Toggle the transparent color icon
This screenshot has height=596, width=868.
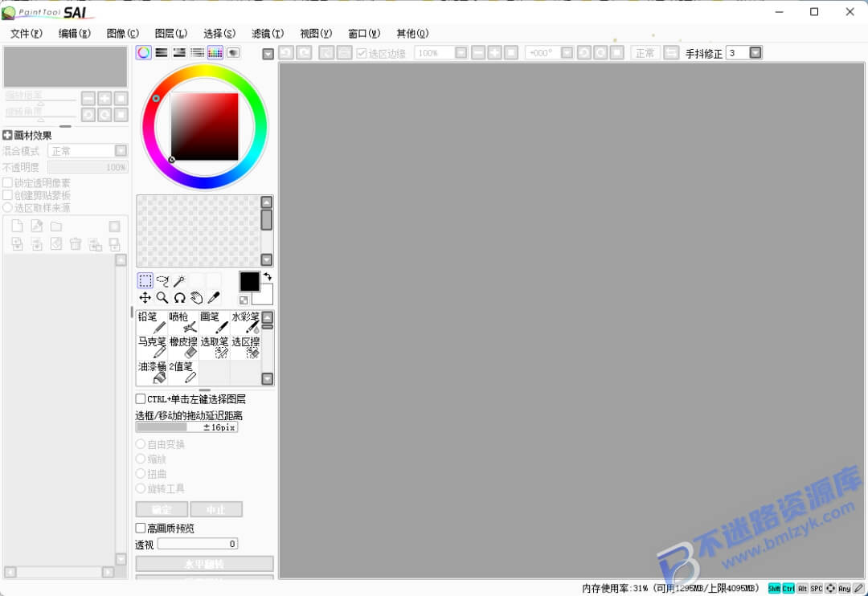click(244, 300)
